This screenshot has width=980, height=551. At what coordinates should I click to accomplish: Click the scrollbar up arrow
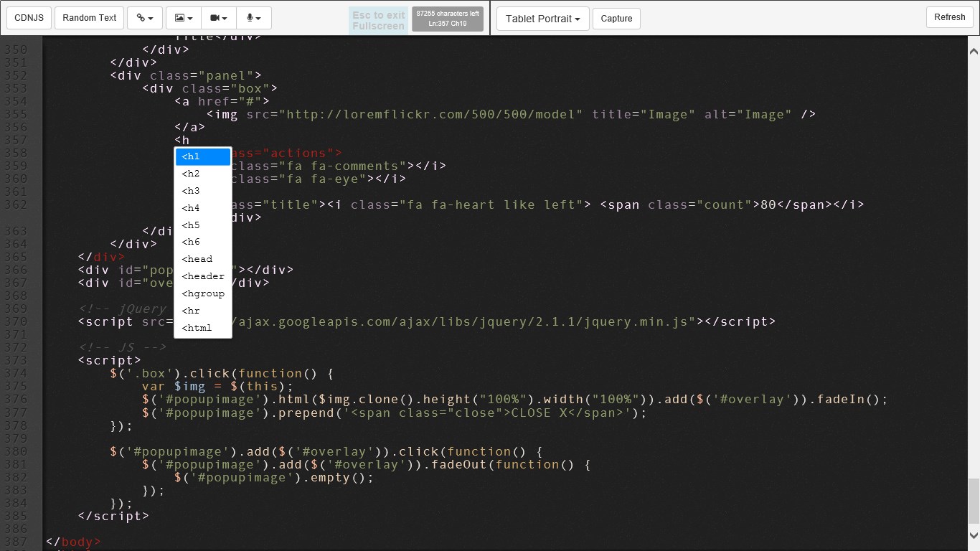(974, 52)
